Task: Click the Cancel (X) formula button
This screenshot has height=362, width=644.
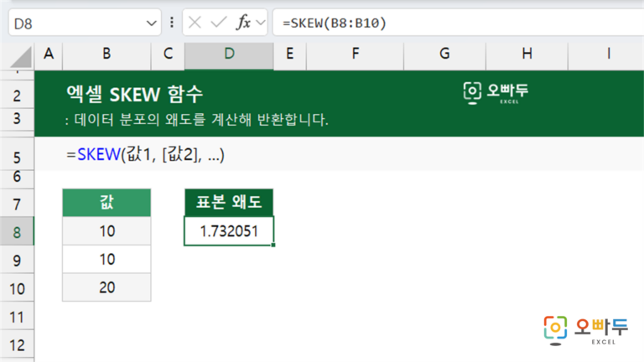Action: click(x=195, y=23)
